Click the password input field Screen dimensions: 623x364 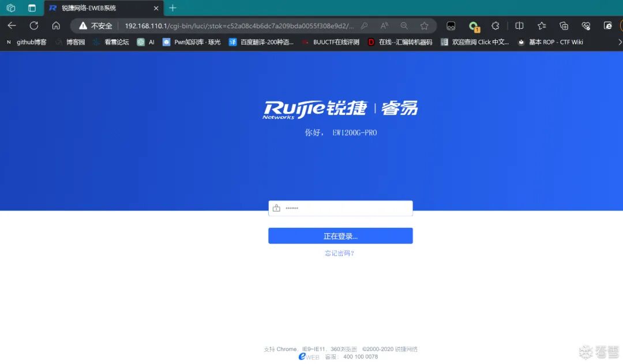pos(340,208)
